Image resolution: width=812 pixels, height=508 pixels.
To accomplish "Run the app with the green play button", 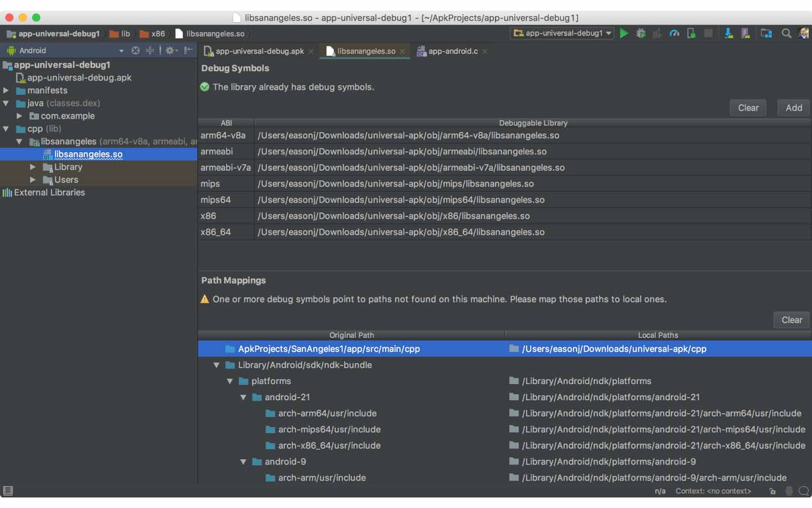I will click(x=624, y=34).
